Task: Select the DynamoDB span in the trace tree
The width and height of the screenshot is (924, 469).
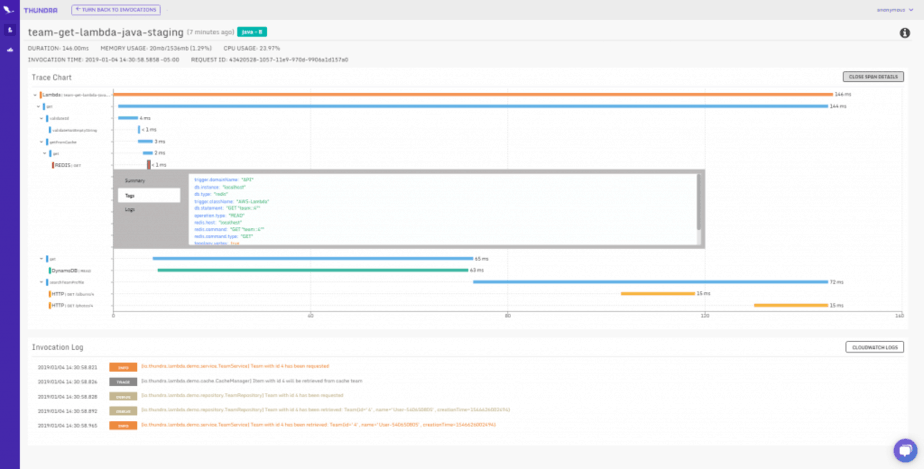Action: (x=70, y=270)
